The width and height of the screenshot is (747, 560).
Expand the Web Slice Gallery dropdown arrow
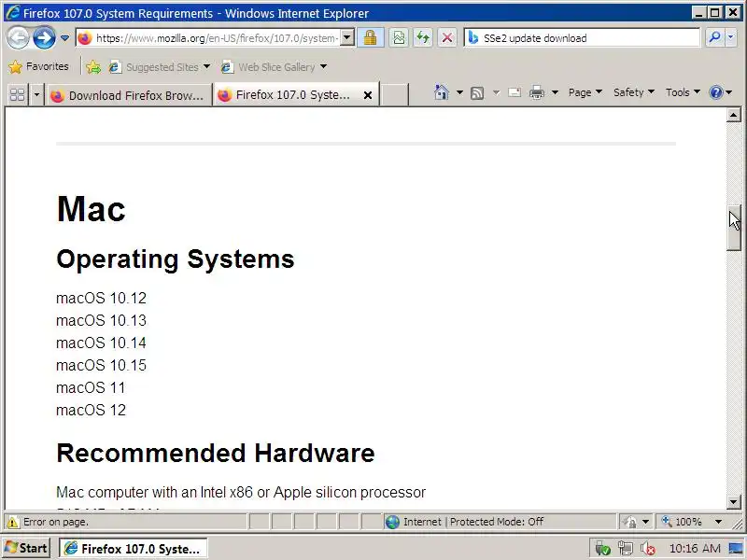[323, 66]
